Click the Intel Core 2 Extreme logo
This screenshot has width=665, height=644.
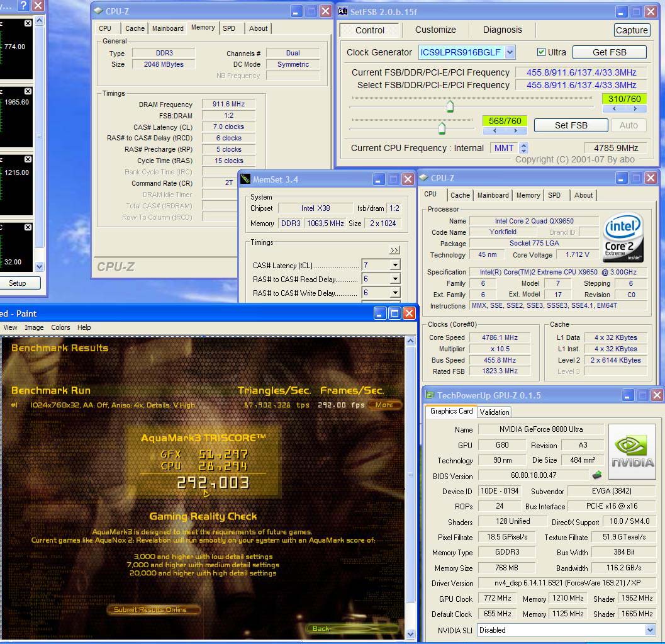(623, 237)
